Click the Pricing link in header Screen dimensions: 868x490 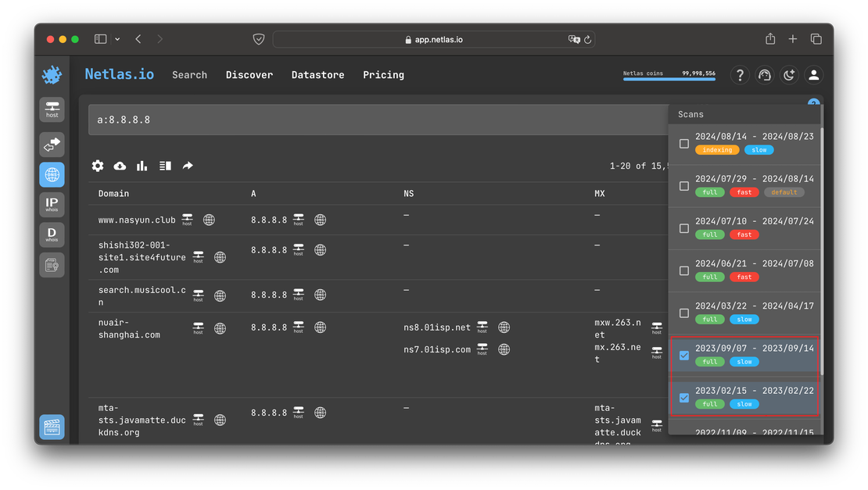[x=383, y=75]
